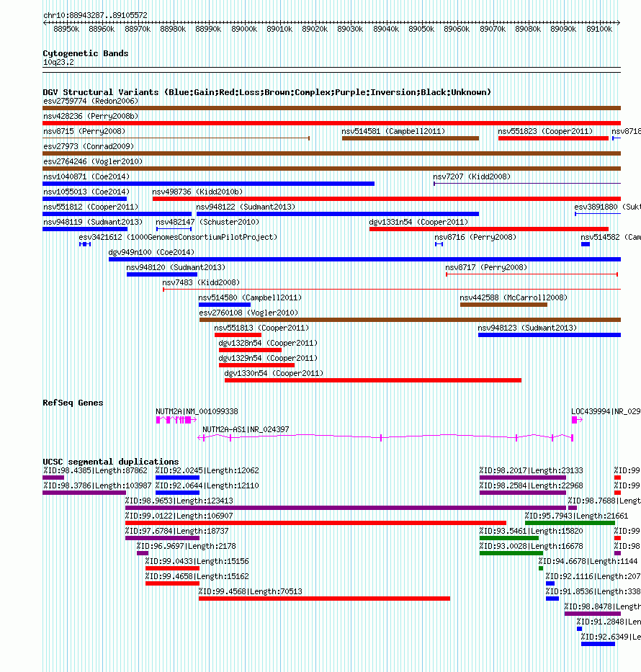Click the 89050k ruler tick label

point(421,29)
